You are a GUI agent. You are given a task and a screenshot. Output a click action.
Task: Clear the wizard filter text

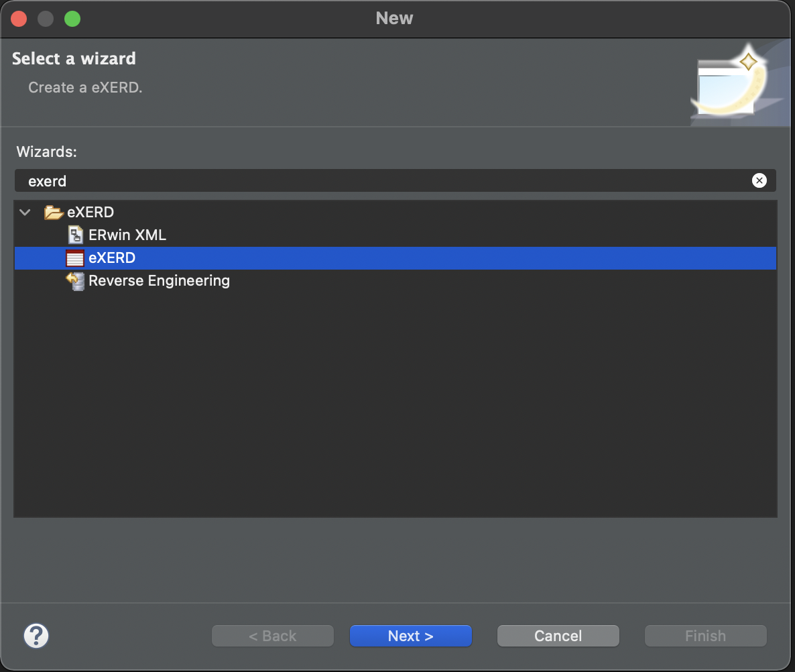tap(759, 180)
